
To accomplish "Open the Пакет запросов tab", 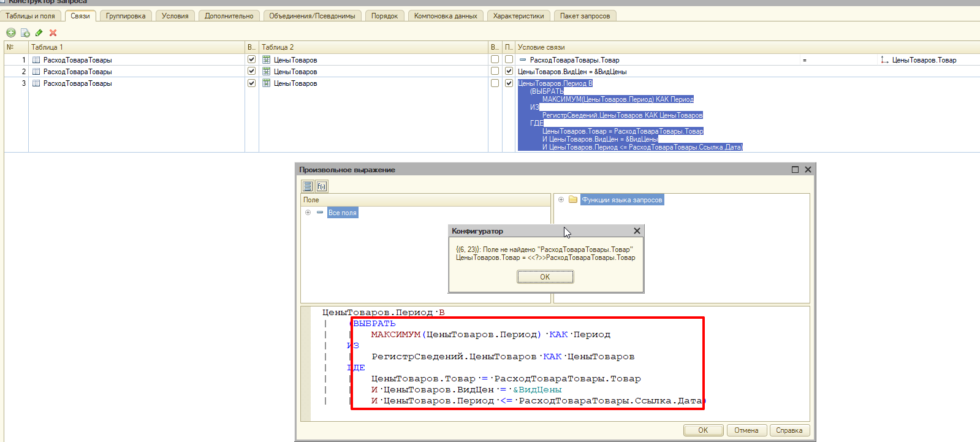I will 585,16.
